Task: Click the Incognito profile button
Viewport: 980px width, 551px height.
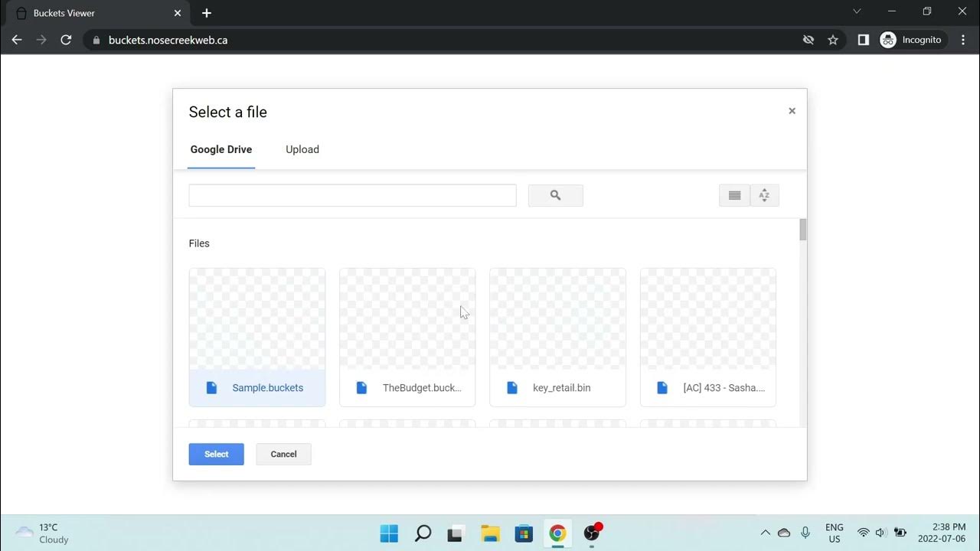Action: click(912, 40)
